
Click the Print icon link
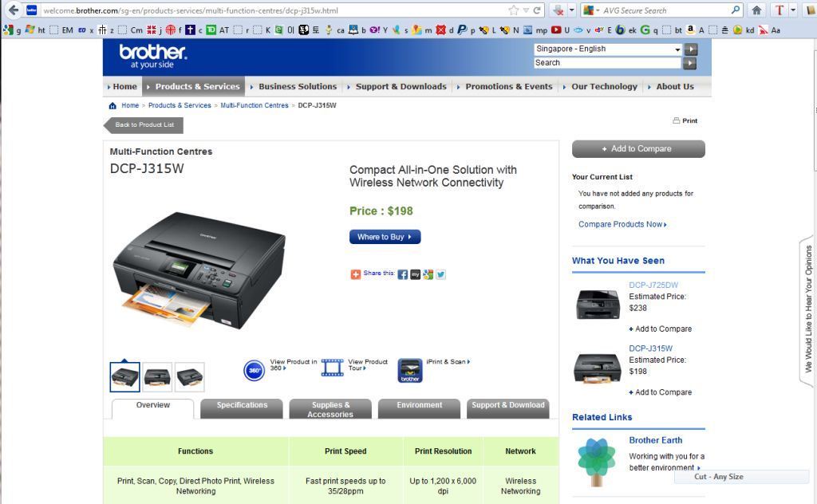pos(685,120)
